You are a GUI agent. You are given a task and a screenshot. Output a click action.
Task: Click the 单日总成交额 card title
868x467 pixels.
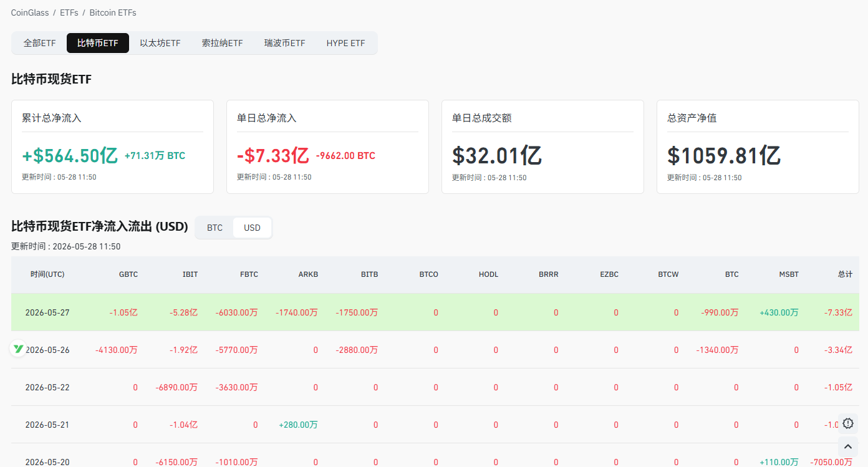coord(482,118)
